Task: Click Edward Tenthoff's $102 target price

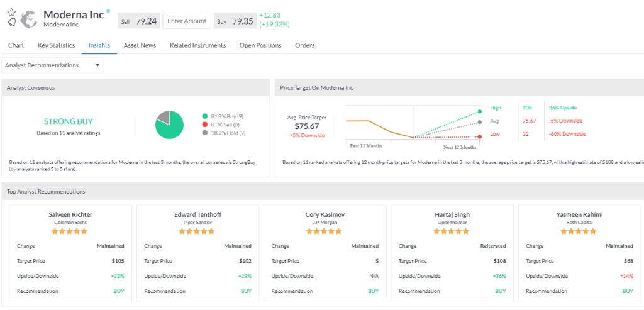Action: click(245, 261)
